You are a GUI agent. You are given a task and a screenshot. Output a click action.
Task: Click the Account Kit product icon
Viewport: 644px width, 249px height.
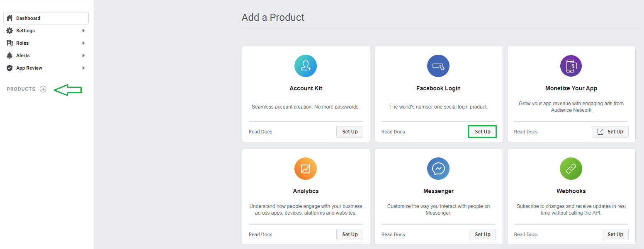(306, 66)
